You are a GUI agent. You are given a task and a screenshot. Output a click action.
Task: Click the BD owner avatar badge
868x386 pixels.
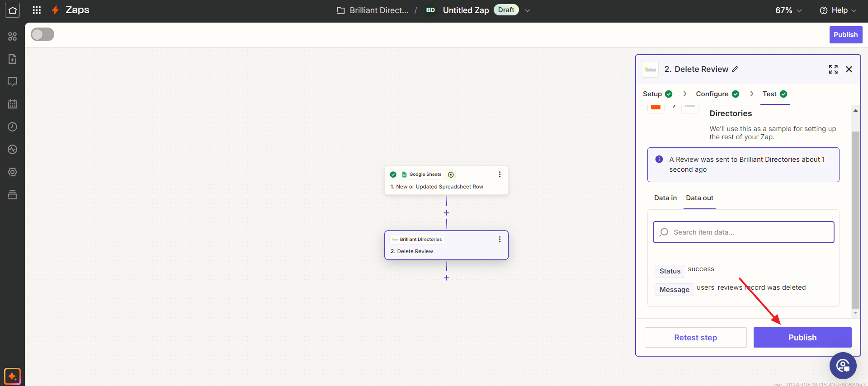coord(430,10)
